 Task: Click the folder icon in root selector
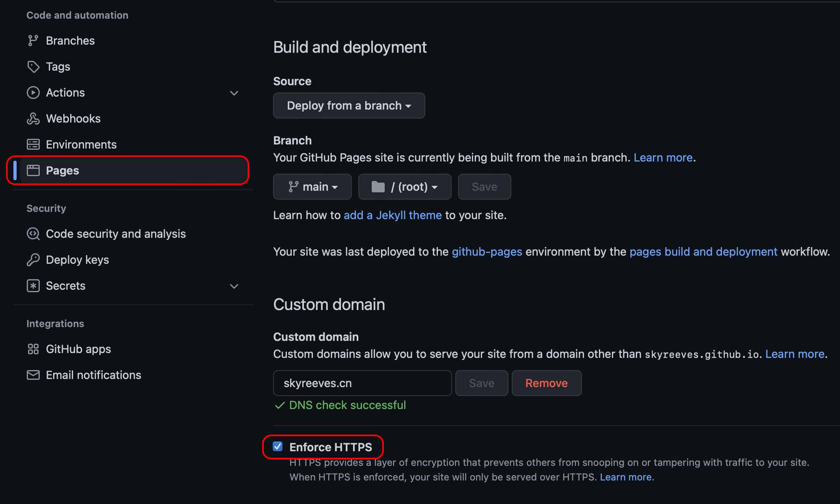coord(378,187)
